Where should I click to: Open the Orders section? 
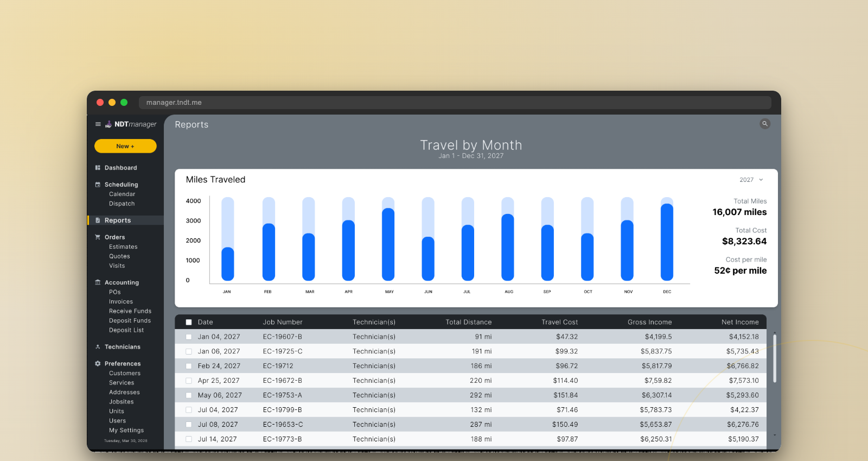(114, 237)
